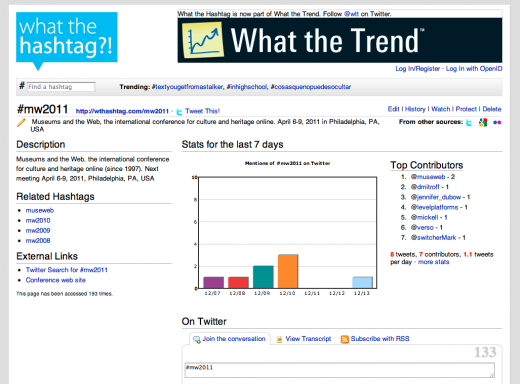Click the 'Stats for the last 7 days' heading

pos(232,144)
